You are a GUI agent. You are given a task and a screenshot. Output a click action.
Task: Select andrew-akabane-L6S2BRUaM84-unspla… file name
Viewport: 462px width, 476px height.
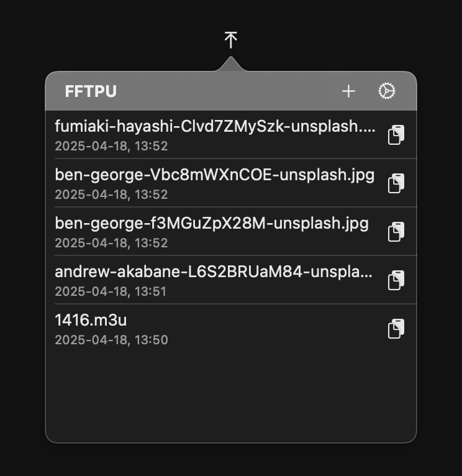click(214, 272)
